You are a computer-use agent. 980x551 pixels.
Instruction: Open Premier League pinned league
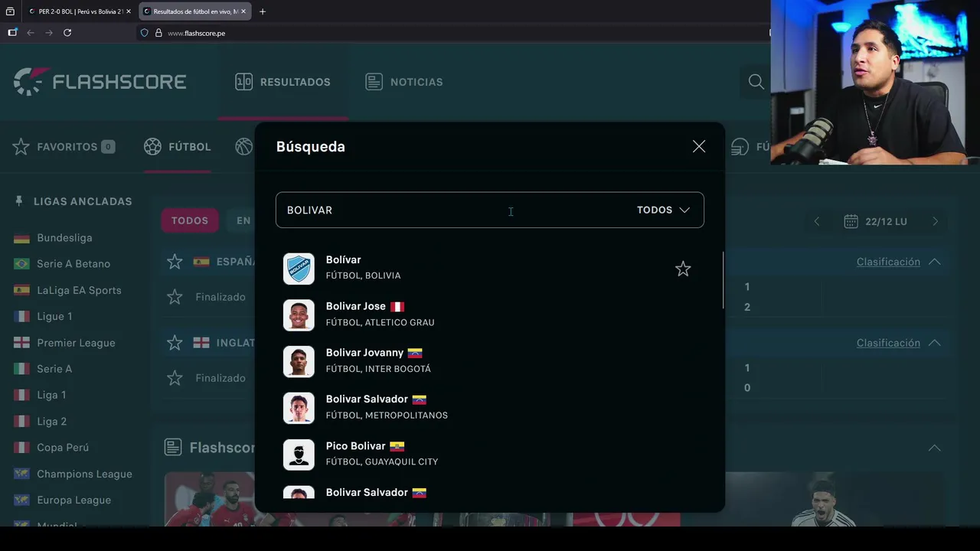76,343
